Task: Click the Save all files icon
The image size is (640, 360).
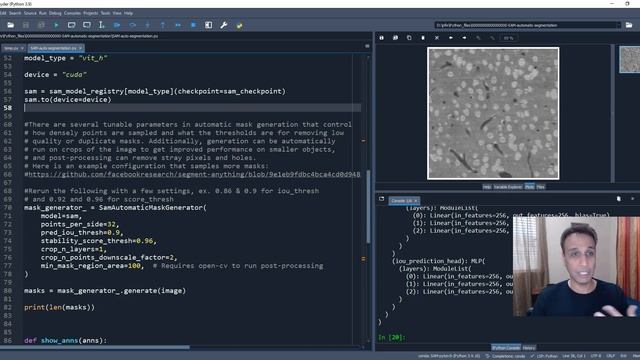Action: click(x=41, y=25)
